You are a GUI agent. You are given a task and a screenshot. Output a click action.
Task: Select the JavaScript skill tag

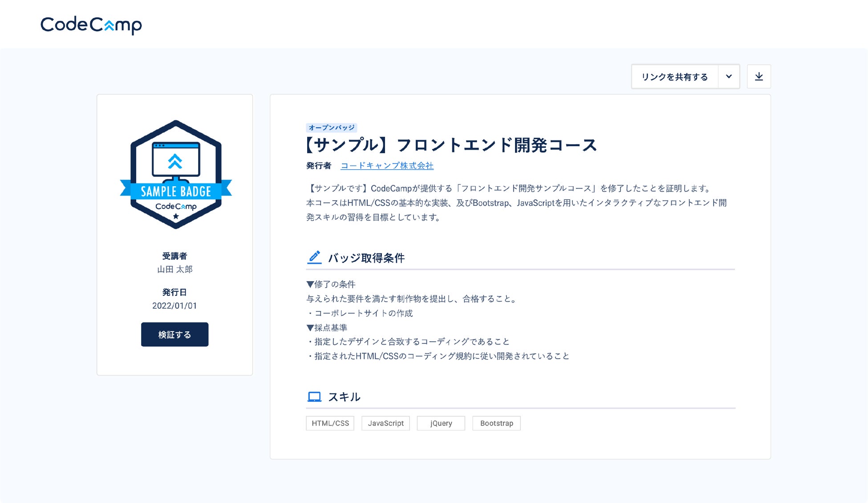pyautogui.click(x=385, y=423)
